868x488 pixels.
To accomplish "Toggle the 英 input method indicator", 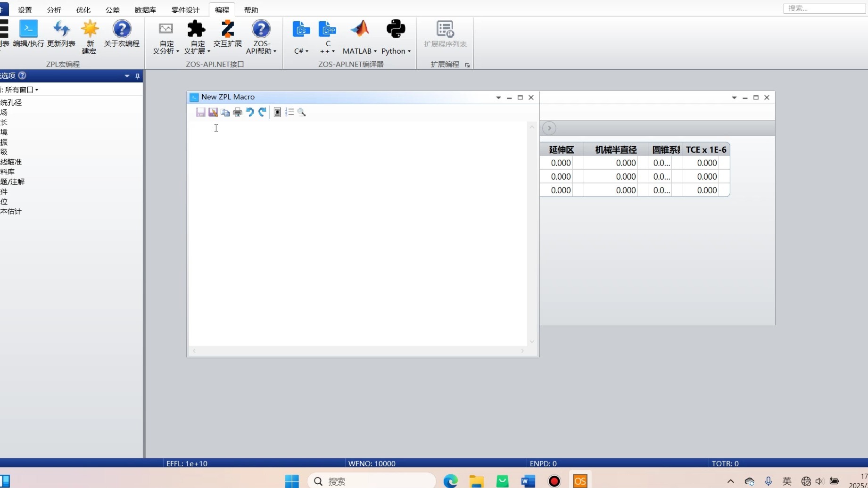I will (x=787, y=481).
